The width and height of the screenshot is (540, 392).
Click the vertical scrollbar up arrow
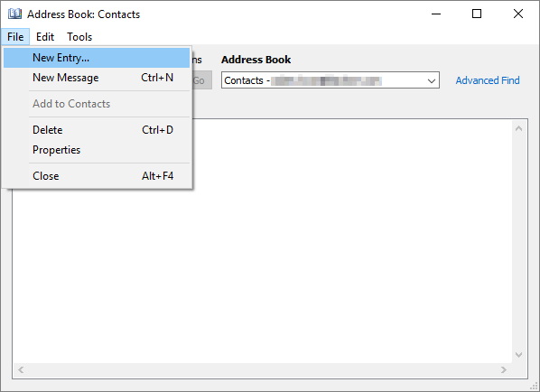tap(519, 128)
